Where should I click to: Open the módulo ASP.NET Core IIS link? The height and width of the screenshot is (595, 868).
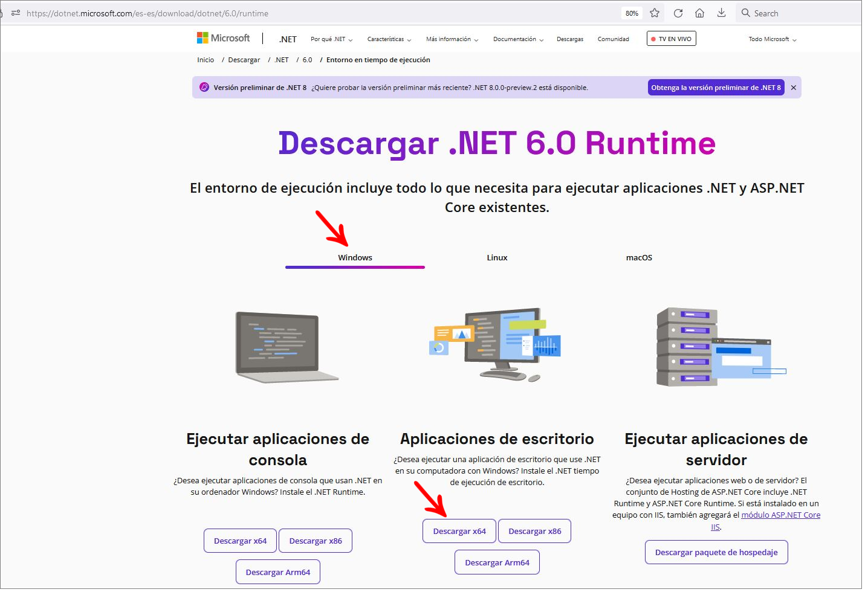[x=780, y=515]
